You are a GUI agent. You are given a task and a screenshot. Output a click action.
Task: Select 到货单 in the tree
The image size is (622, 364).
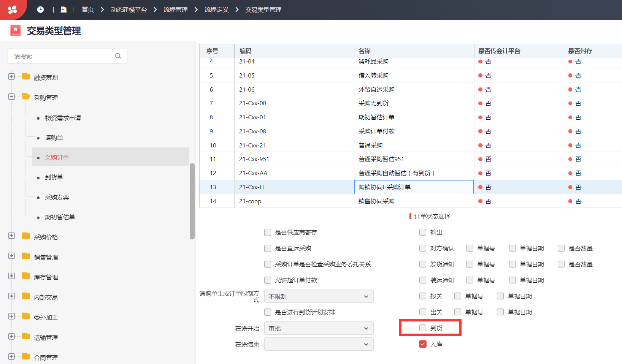pos(54,177)
